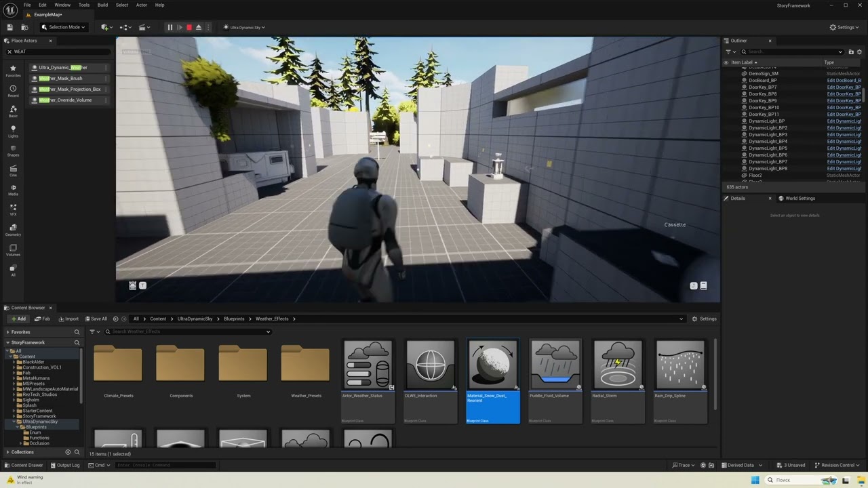Open Outliner settings gear
This screenshot has height=488, width=868.
pos(860,52)
